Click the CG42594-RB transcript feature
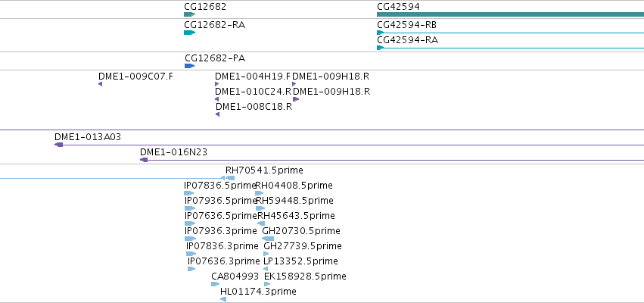 click(511, 33)
